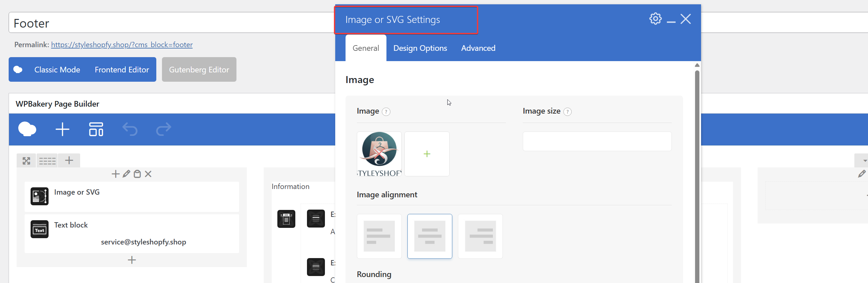Choose right image alignment

click(480, 236)
